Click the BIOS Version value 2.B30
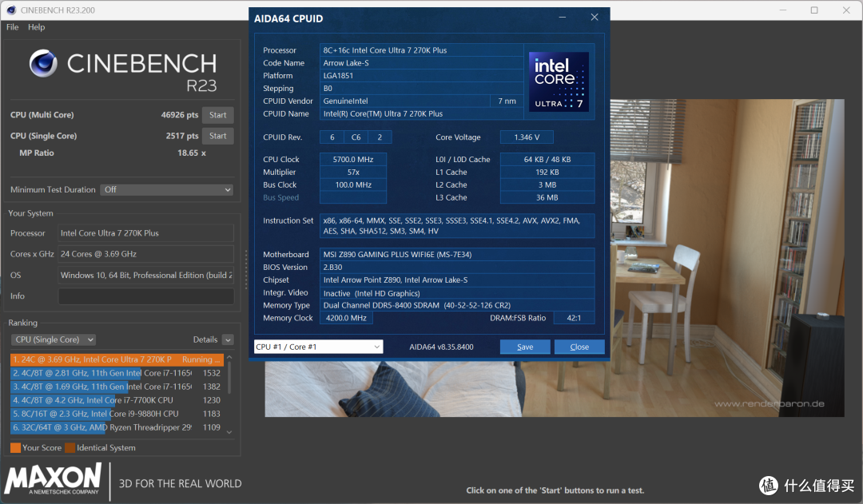Screen dimensions: 863x504 457,268
